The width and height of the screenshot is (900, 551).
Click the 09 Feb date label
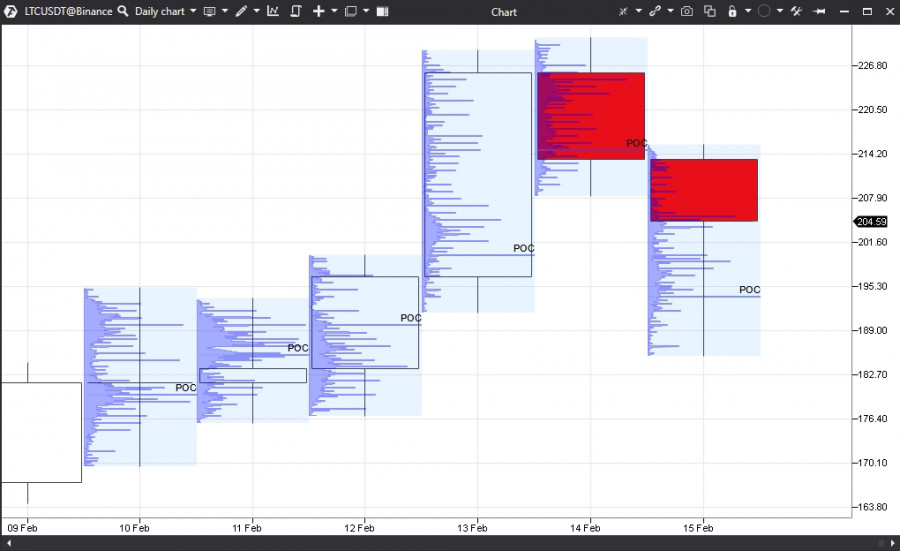click(22, 528)
